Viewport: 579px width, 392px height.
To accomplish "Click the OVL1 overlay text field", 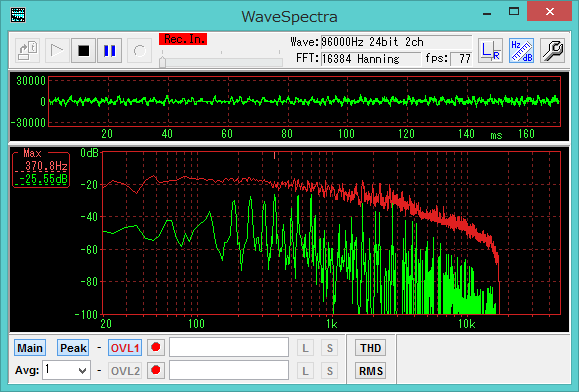I will [229, 347].
